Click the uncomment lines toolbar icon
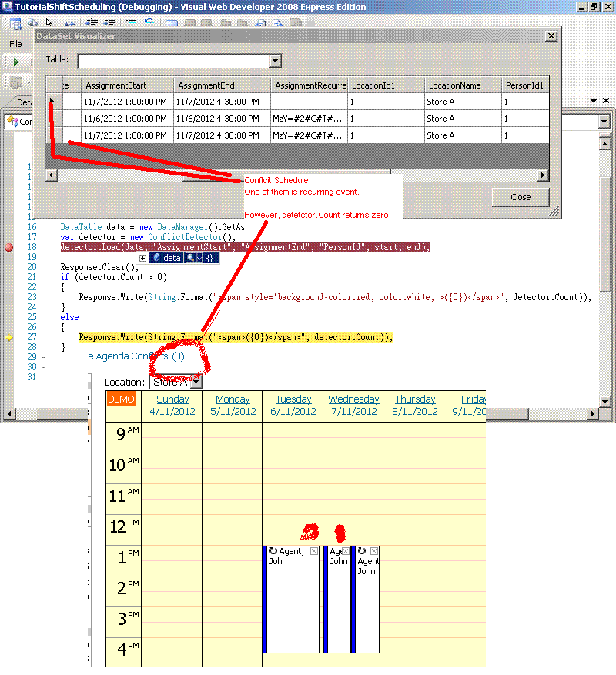 pyautogui.click(x=149, y=22)
